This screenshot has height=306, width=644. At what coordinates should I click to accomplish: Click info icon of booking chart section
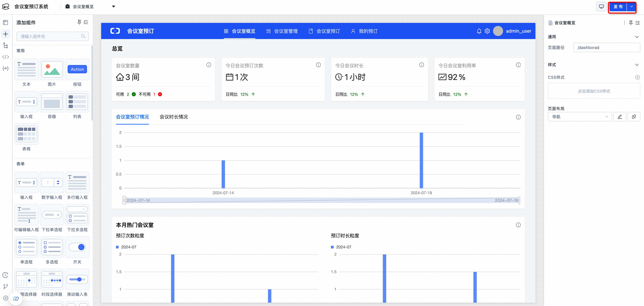click(x=518, y=117)
